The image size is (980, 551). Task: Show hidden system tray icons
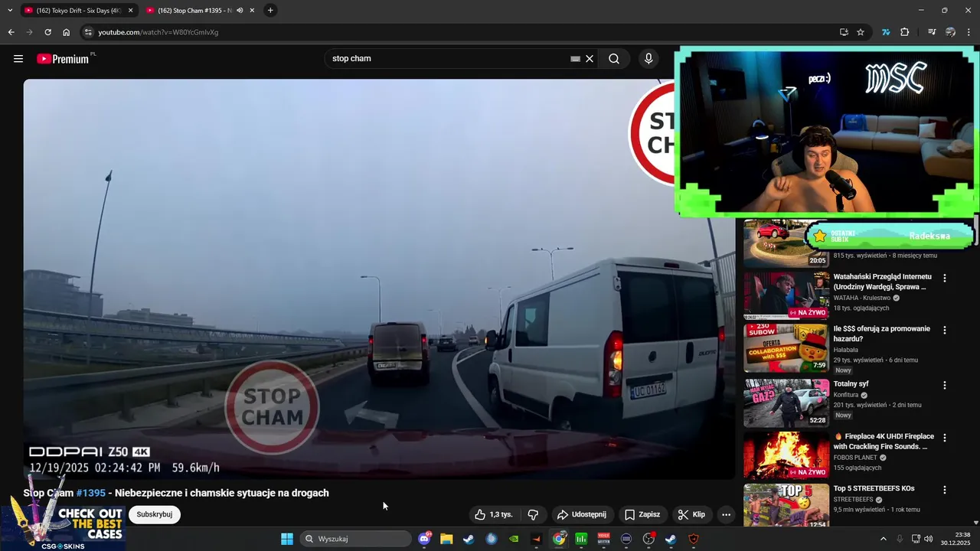click(x=883, y=539)
